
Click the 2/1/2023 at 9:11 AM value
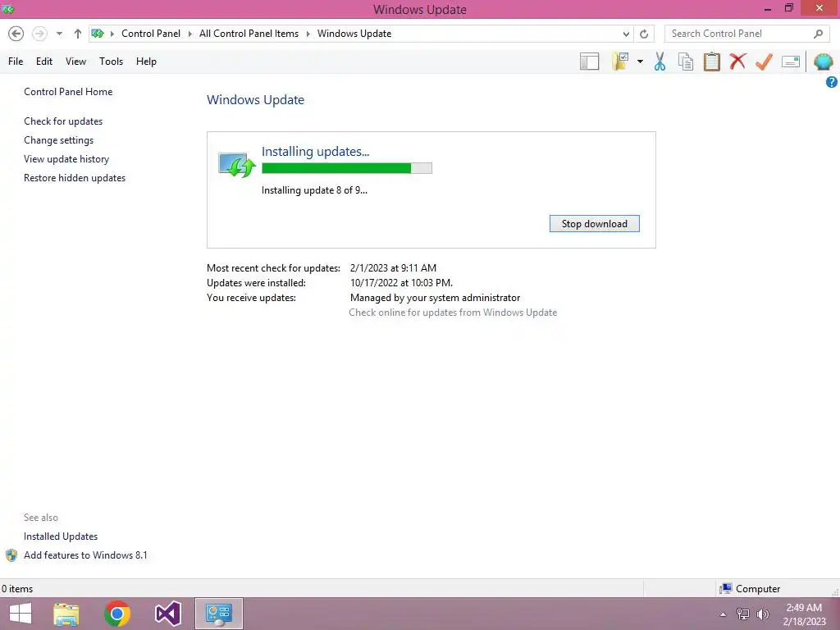click(393, 268)
